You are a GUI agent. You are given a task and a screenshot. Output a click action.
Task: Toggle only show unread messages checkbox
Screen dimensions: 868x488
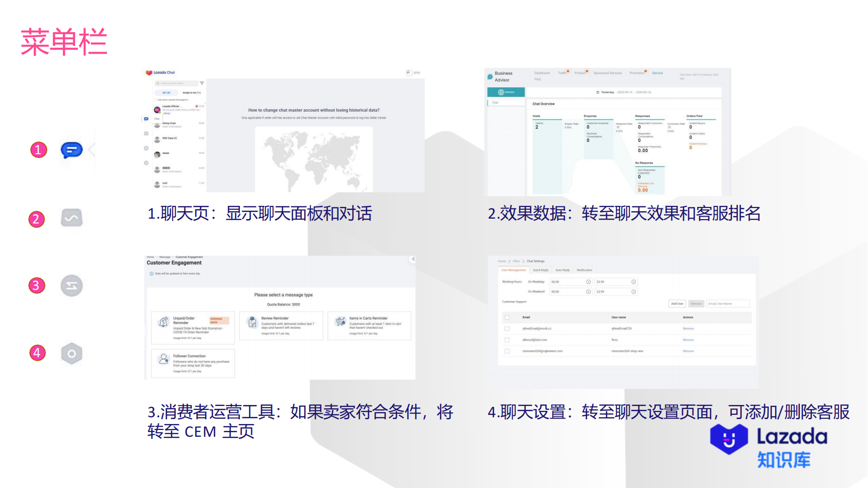(x=156, y=100)
